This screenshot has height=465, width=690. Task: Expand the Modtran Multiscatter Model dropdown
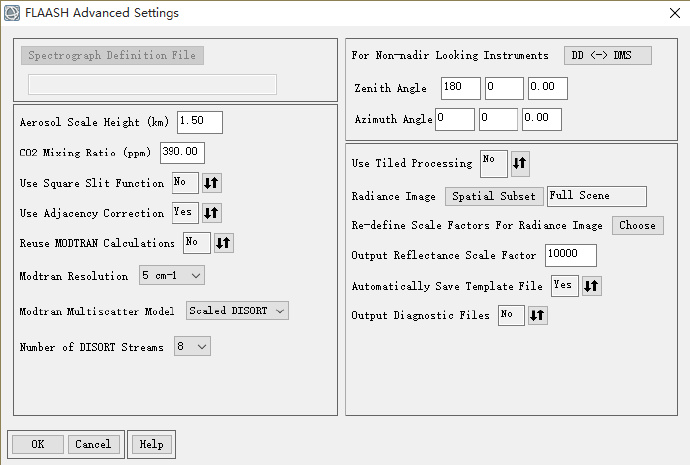[237, 311]
